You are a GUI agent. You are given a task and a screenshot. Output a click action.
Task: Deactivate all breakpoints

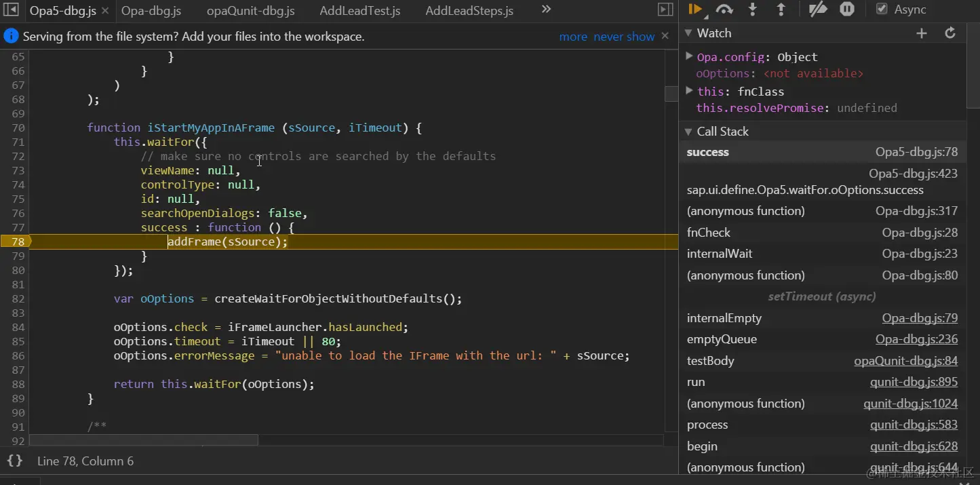point(818,9)
